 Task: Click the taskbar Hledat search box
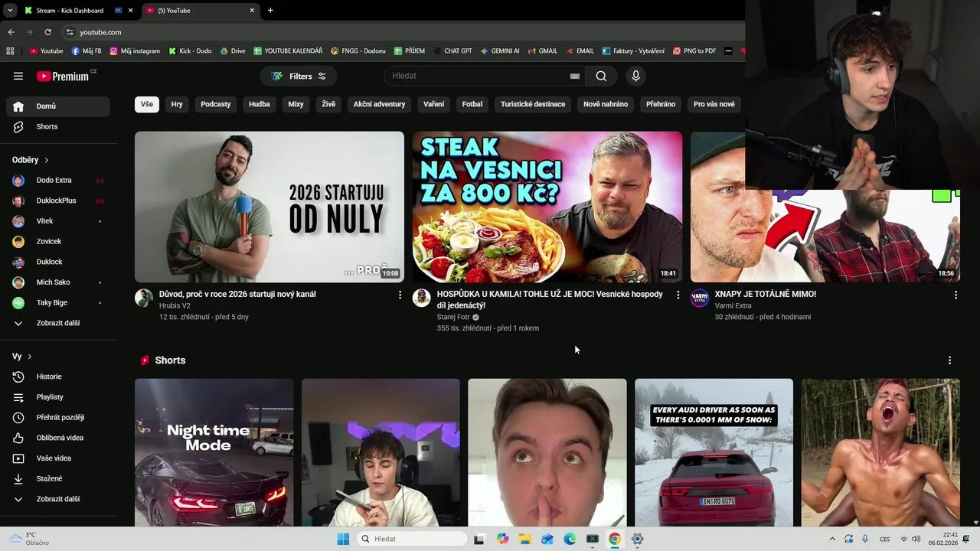pyautogui.click(x=412, y=539)
